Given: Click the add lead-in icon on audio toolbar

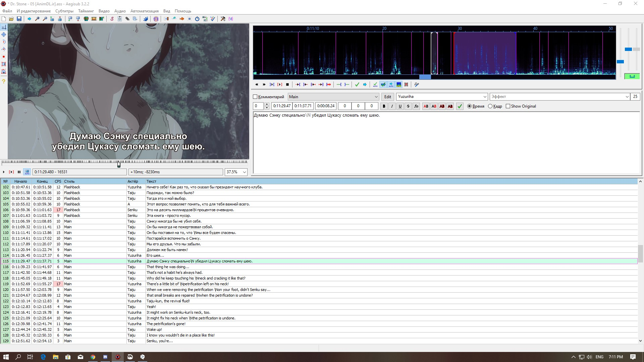Looking at the screenshot, I should [x=339, y=84].
